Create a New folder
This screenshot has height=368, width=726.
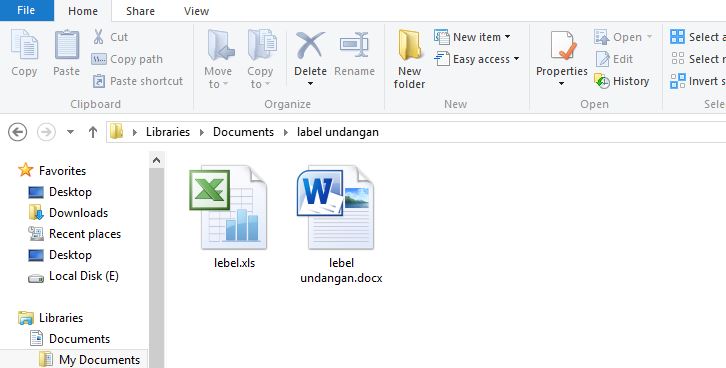coord(409,59)
